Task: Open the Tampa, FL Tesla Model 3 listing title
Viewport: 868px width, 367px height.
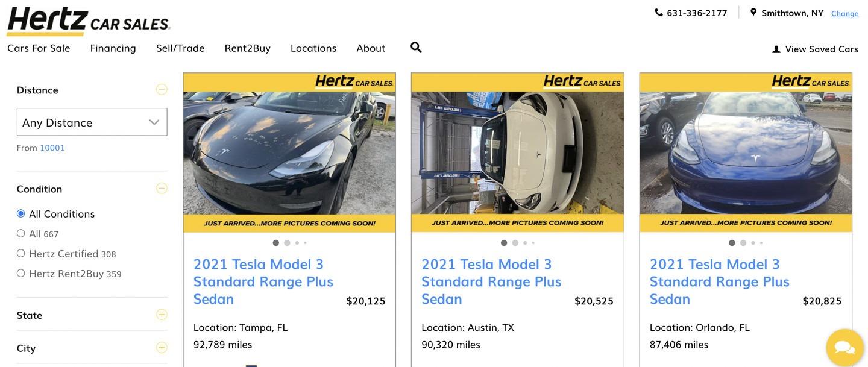Action: [x=263, y=281]
